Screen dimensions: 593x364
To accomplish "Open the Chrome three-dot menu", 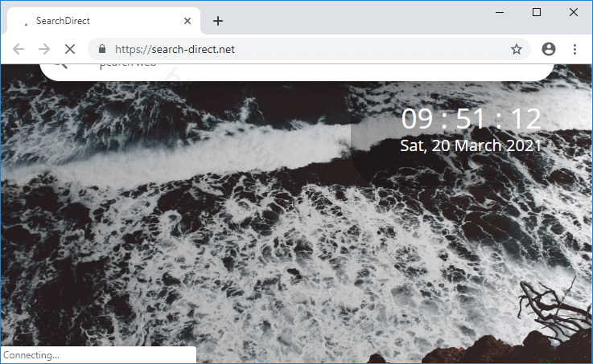I will (x=574, y=49).
